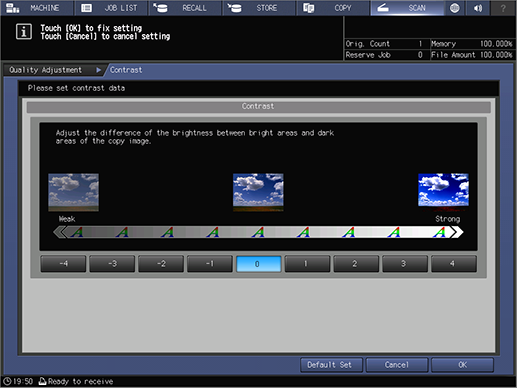
Task: Click the 'Ready to receive' status icon
Action: pyautogui.click(x=42, y=381)
